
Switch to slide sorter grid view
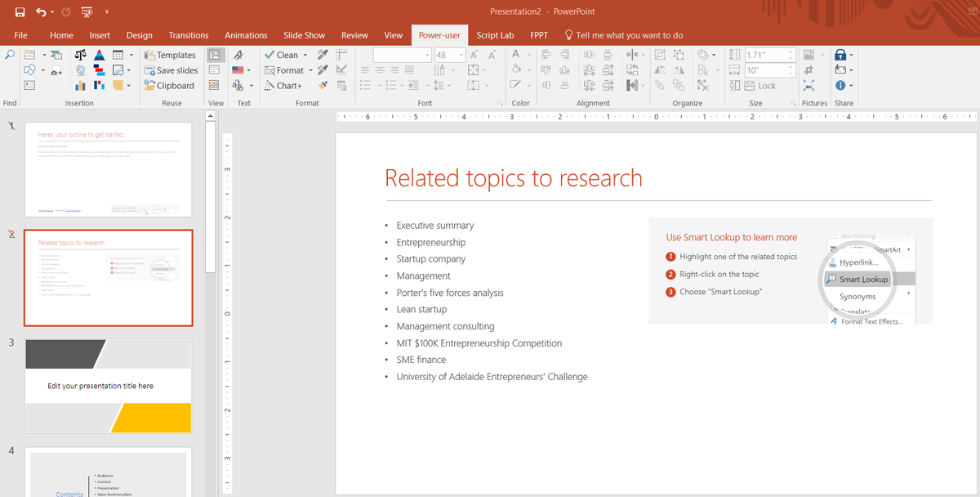click(x=214, y=85)
